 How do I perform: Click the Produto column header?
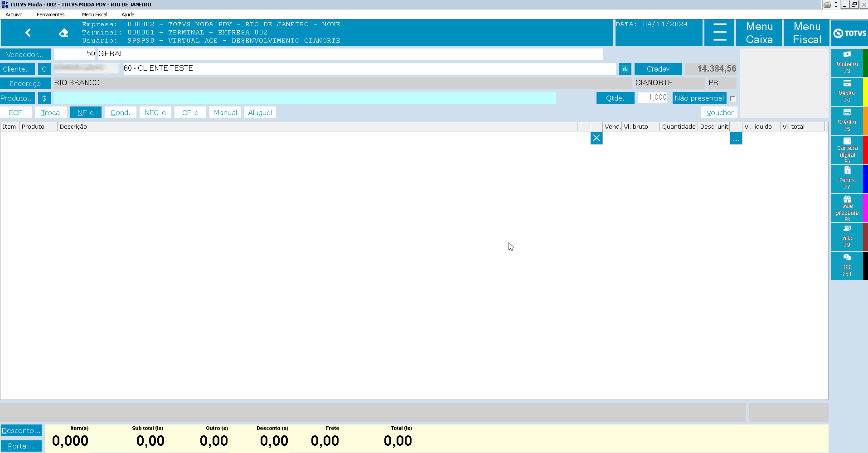38,127
